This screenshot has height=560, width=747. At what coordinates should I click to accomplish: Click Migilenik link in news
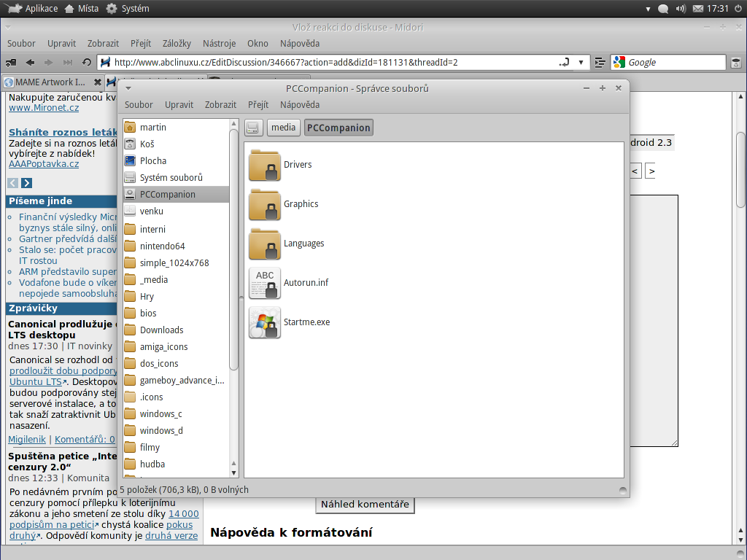point(27,440)
